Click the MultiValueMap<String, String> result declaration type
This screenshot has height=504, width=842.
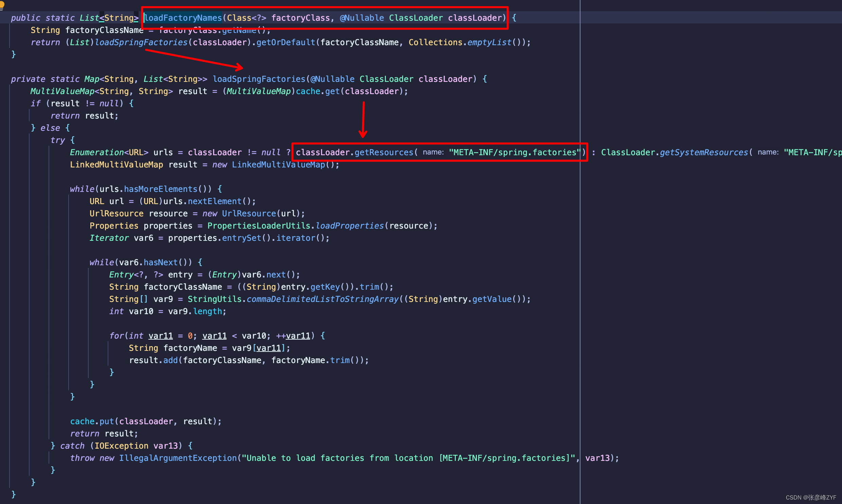102,91
